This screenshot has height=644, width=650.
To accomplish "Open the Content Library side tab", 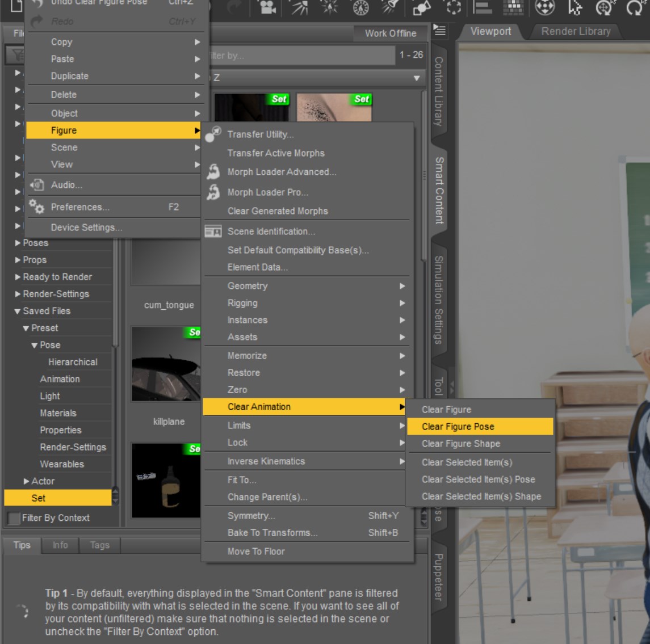I will (x=439, y=91).
